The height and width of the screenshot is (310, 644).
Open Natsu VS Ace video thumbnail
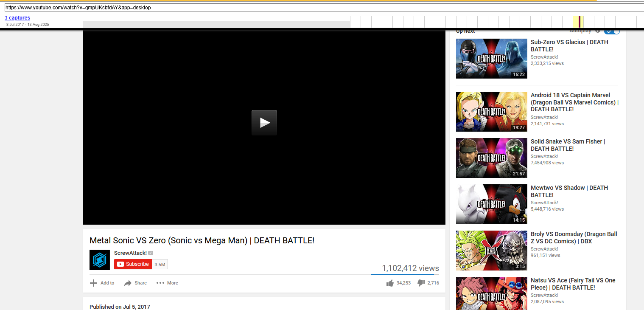click(492, 293)
